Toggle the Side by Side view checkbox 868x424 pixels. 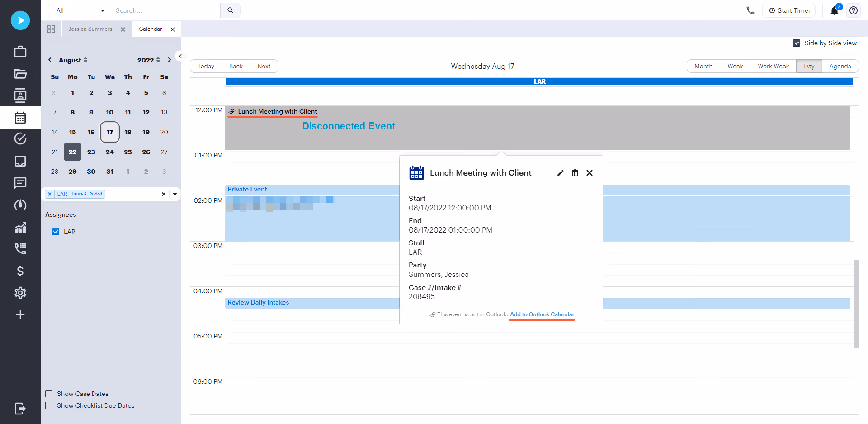point(797,43)
